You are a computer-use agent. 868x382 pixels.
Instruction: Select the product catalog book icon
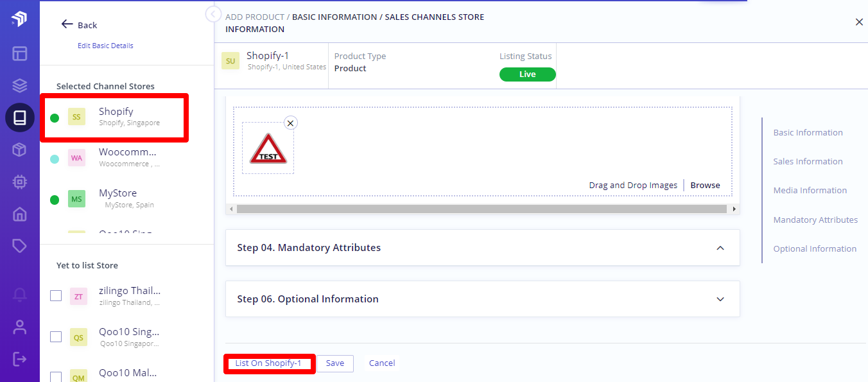click(x=20, y=118)
